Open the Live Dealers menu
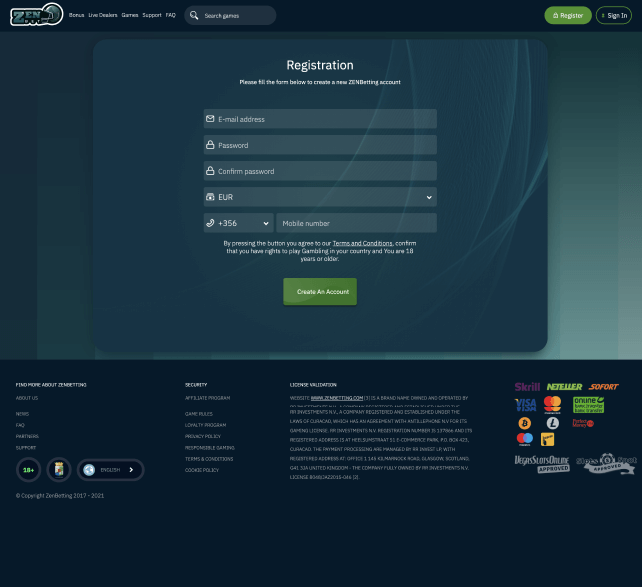 [103, 15]
